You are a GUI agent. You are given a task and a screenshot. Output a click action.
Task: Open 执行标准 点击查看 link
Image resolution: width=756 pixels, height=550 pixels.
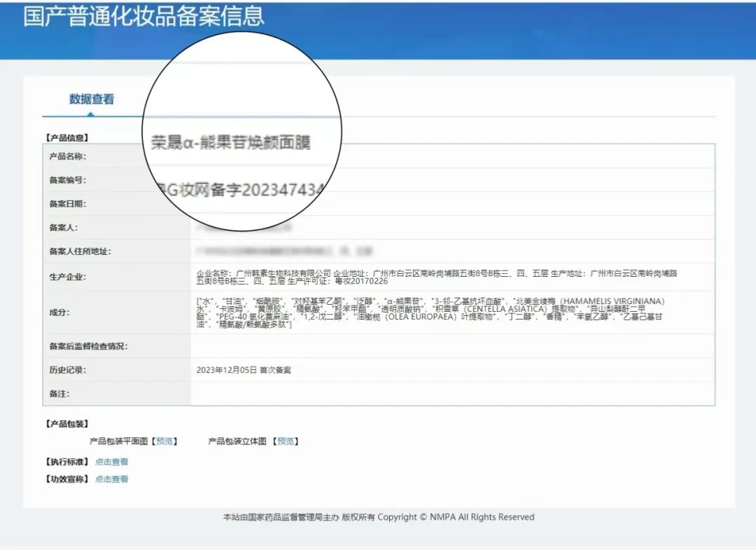(x=111, y=462)
